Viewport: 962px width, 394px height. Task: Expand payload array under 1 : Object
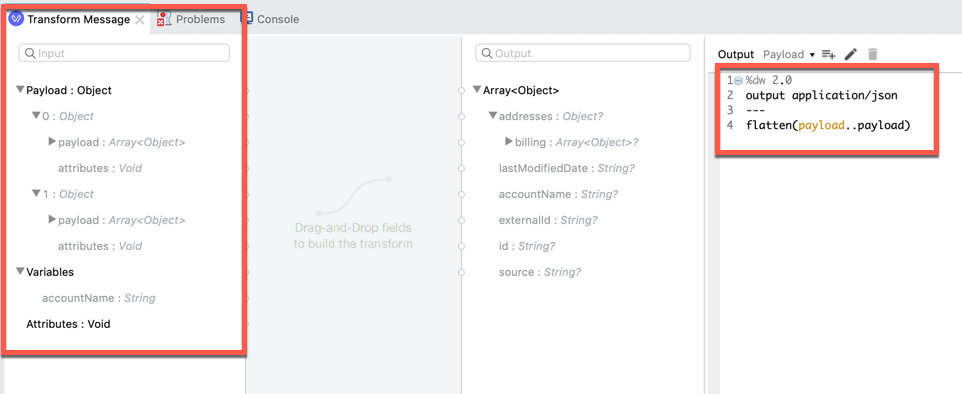tap(52, 220)
